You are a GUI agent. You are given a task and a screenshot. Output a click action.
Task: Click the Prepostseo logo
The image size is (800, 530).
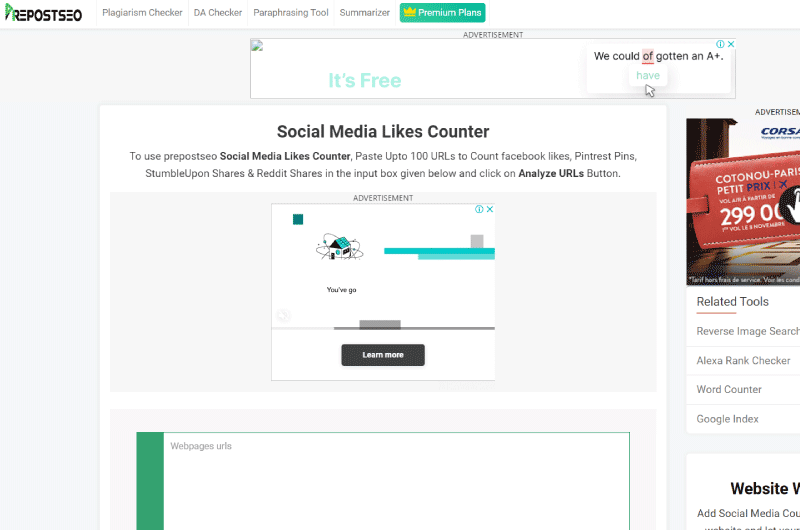point(43,13)
